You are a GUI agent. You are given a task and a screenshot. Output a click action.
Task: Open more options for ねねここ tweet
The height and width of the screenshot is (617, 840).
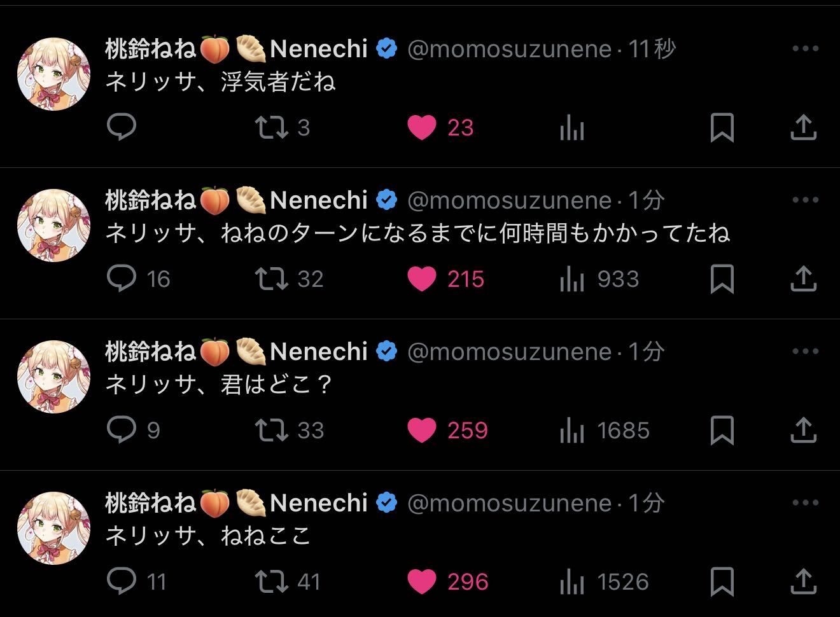pos(805,503)
